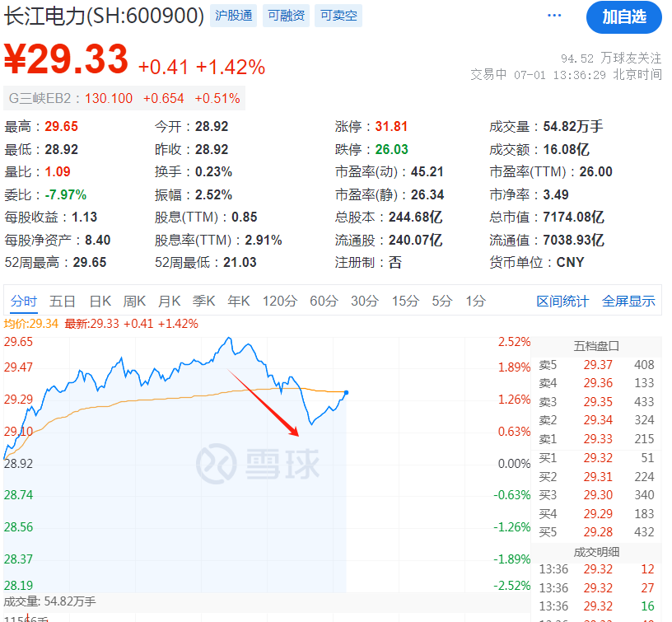Switch to the 120分 chart tab
The width and height of the screenshot is (672, 622).
[280, 301]
